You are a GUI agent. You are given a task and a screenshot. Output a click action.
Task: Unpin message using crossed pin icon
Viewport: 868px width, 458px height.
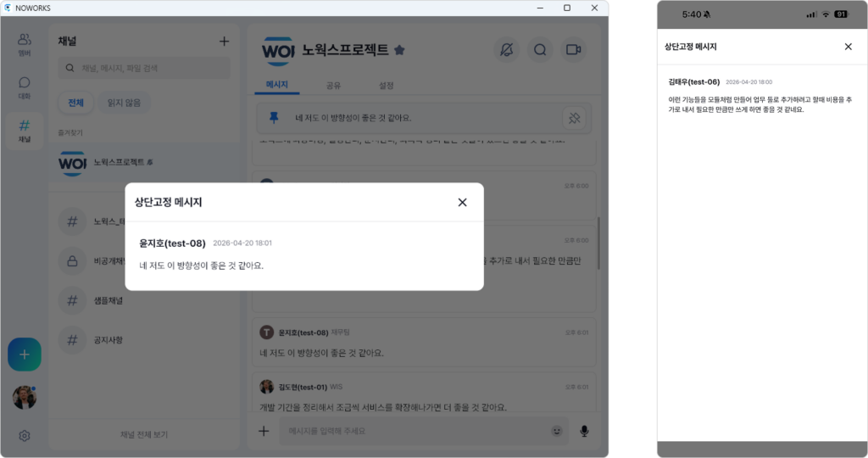click(574, 118)
